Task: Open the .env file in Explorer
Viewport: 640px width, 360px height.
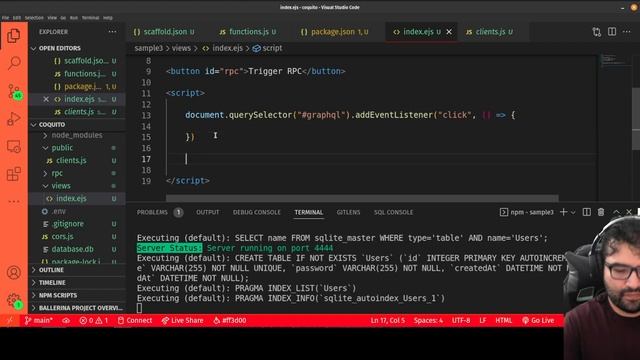Action: (59, 211)
